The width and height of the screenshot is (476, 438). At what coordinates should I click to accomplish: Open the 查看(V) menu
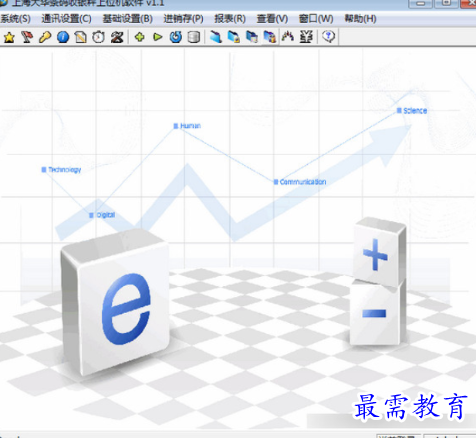click(272, 19)
